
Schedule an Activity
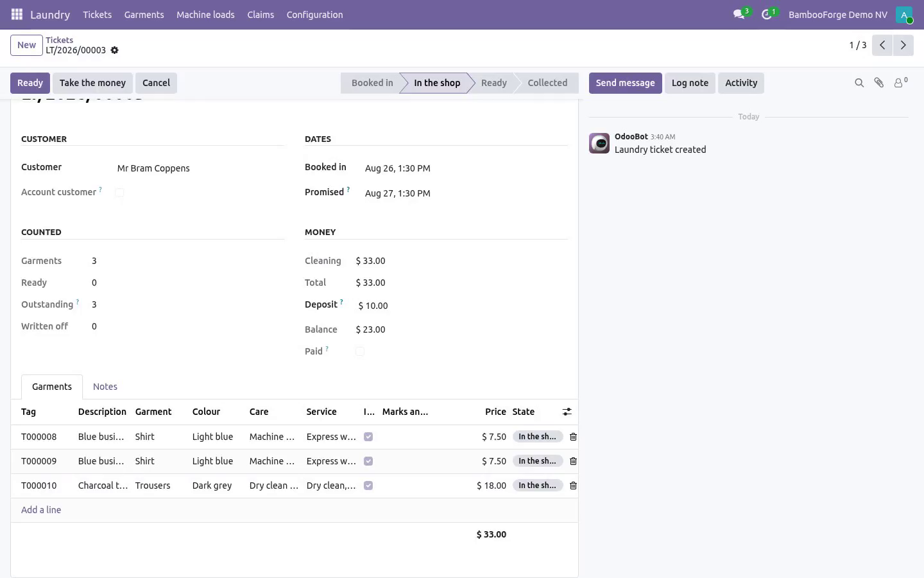coord(741,83)
